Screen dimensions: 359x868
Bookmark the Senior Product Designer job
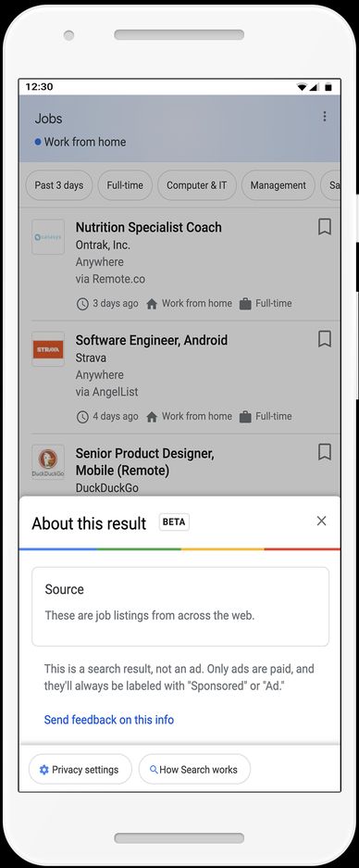click(325, 452)
